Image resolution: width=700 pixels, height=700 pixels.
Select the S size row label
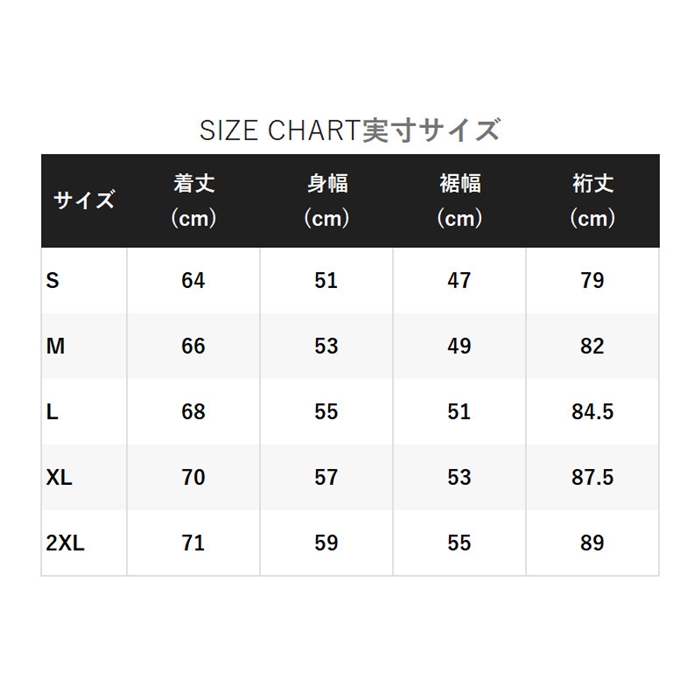point(53,280)
